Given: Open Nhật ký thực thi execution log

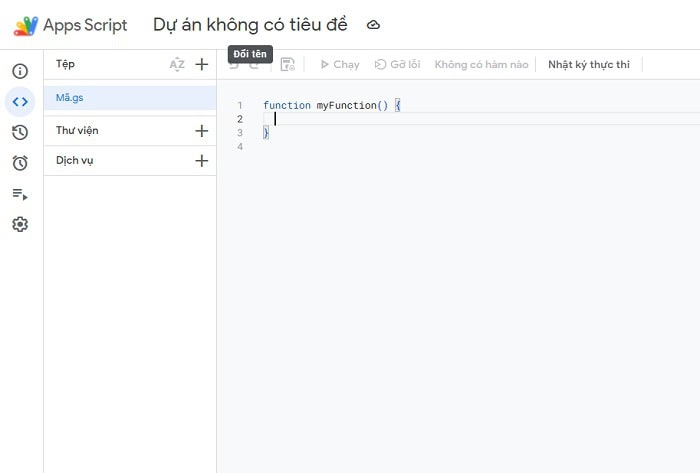Looking at the screenshot, I should pos(589,64).
